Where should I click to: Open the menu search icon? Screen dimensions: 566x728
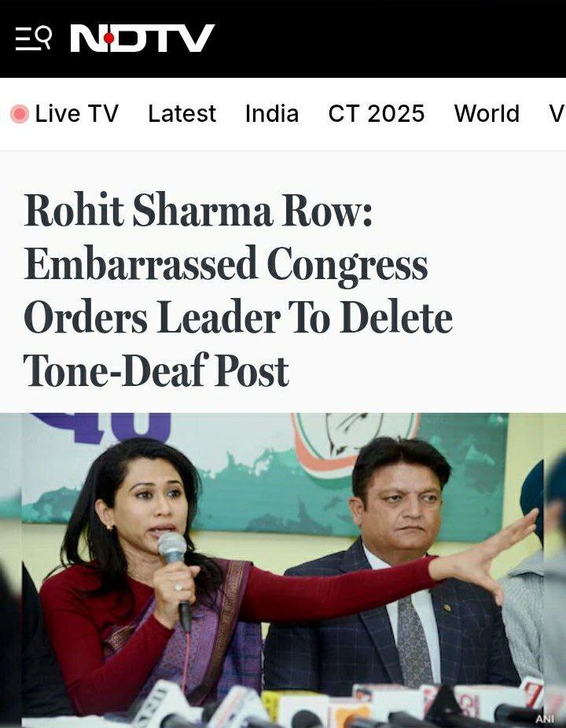tap(34, 39)
